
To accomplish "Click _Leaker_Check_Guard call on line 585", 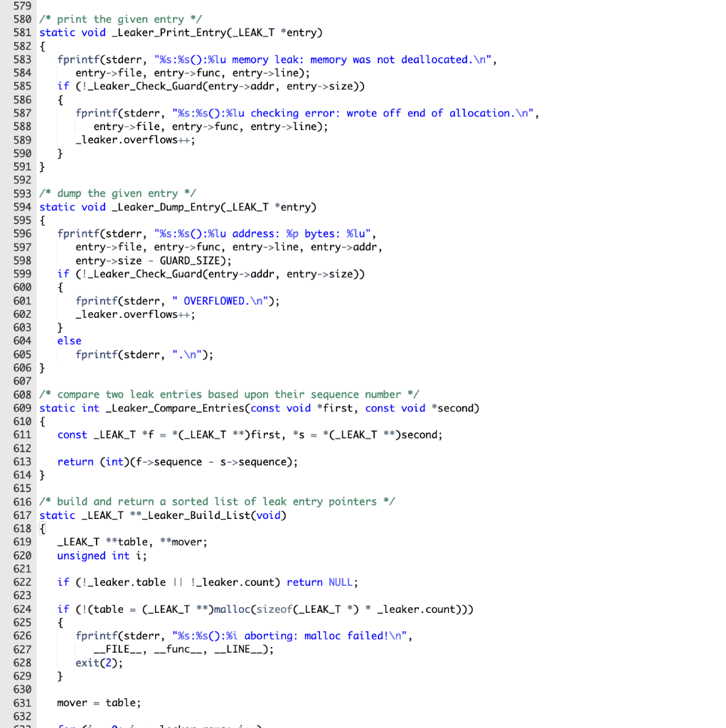I will 226,86.
